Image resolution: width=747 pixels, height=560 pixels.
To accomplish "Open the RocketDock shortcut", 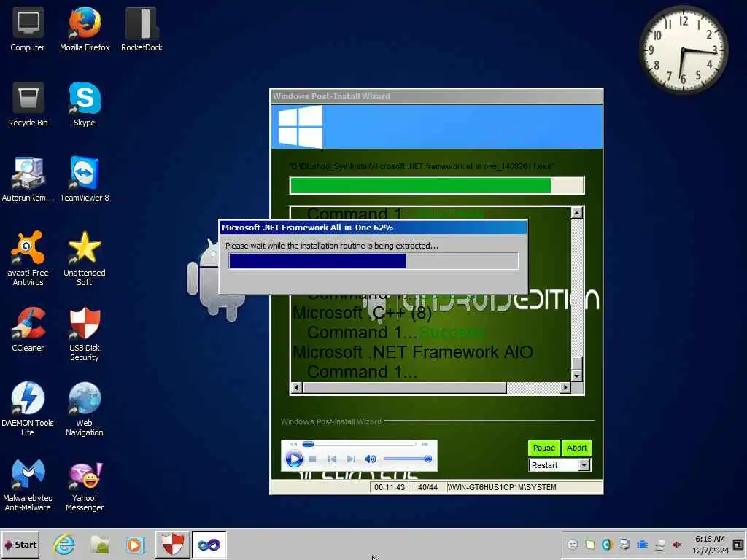I will pyautogui.click(x=142, y=28).
